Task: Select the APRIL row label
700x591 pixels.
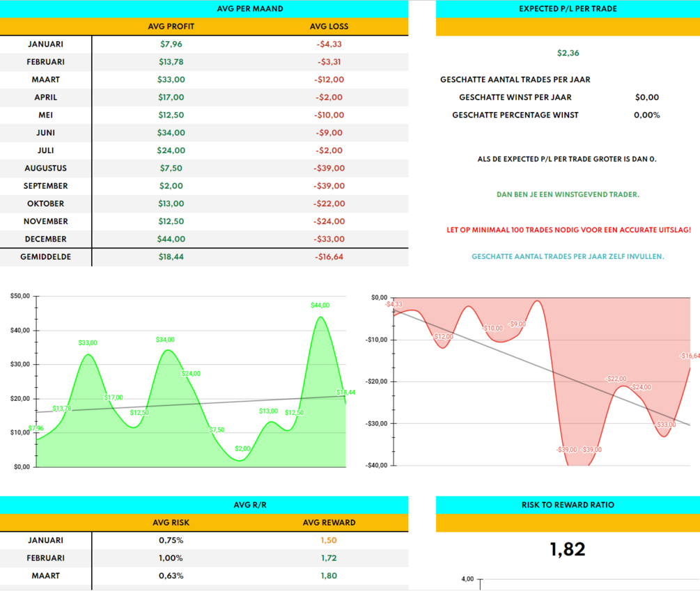Action: pos(45,97)
